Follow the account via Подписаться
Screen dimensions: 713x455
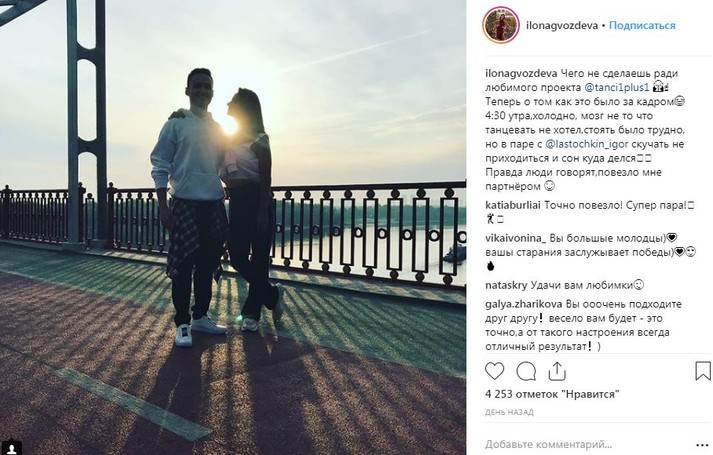click(x=642, y=25)
